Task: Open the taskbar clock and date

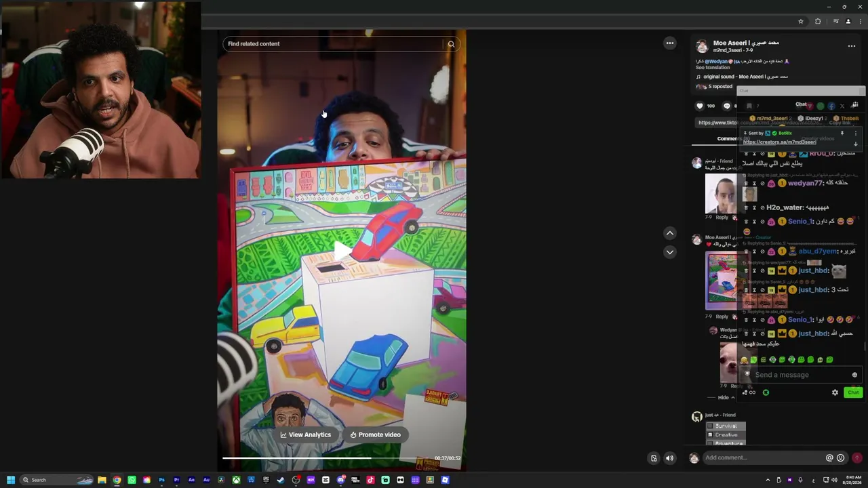Action: coord(850,480)
